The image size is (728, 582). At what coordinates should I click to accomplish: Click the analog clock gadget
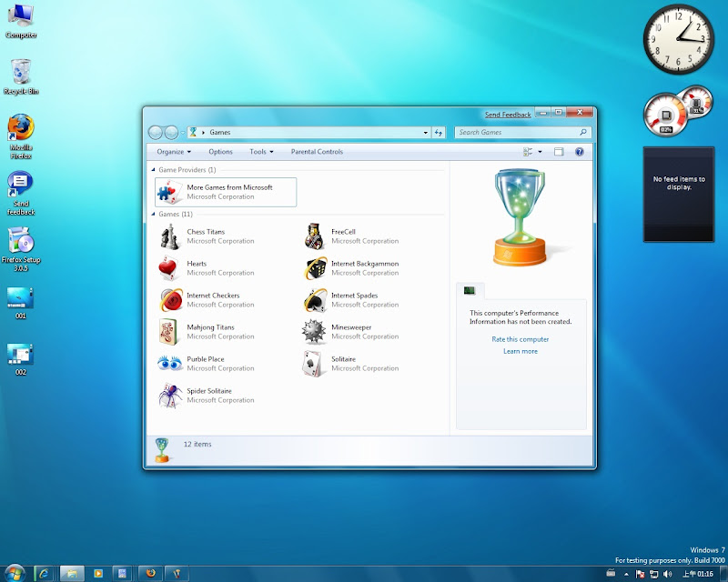[x=679, y=39]
